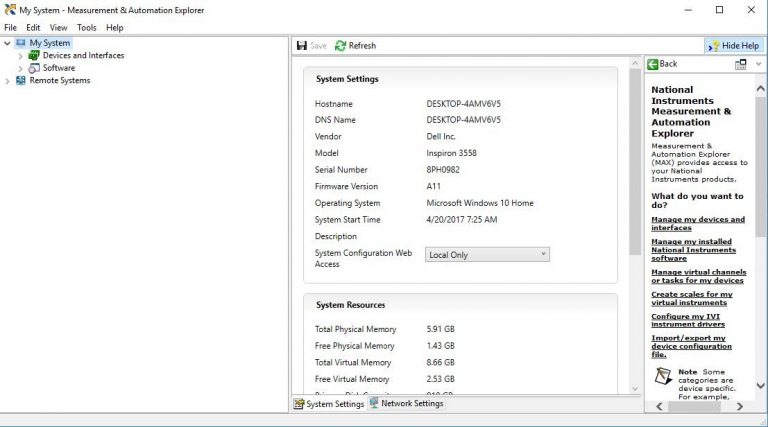Viewport: 768px width, 427px height.
Task: Expand the Remote Systems tree node
Action: point(8,81)
